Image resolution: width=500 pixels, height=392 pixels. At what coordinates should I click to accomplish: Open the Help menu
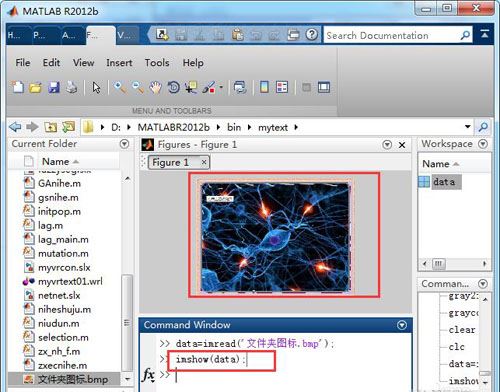[193, 63]
